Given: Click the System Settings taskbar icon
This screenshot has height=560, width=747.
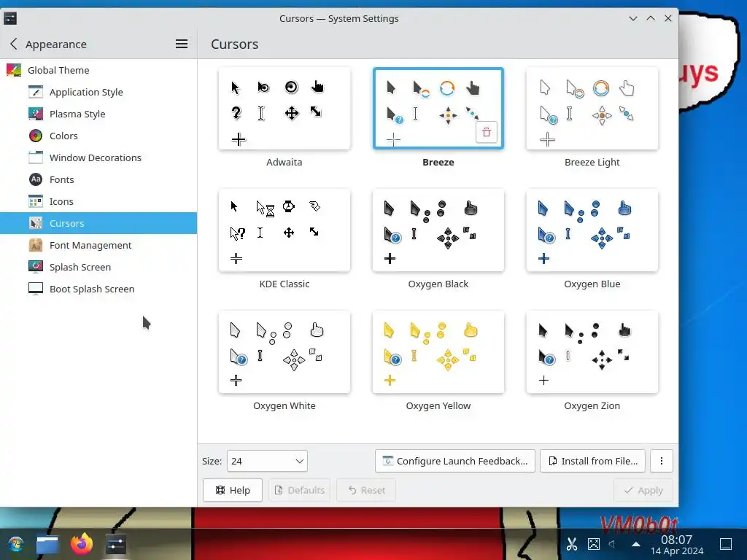Looking at the screenshot, I should (x=115, y=544).
